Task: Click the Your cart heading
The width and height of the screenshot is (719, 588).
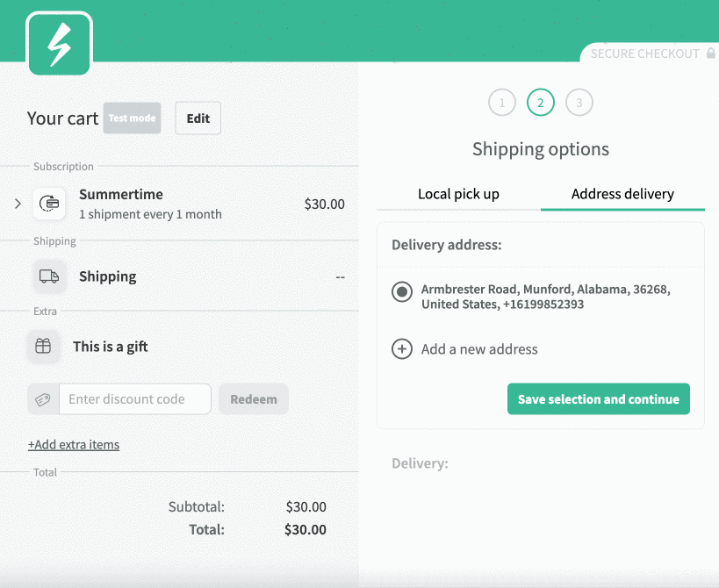Action: point(62,118)
